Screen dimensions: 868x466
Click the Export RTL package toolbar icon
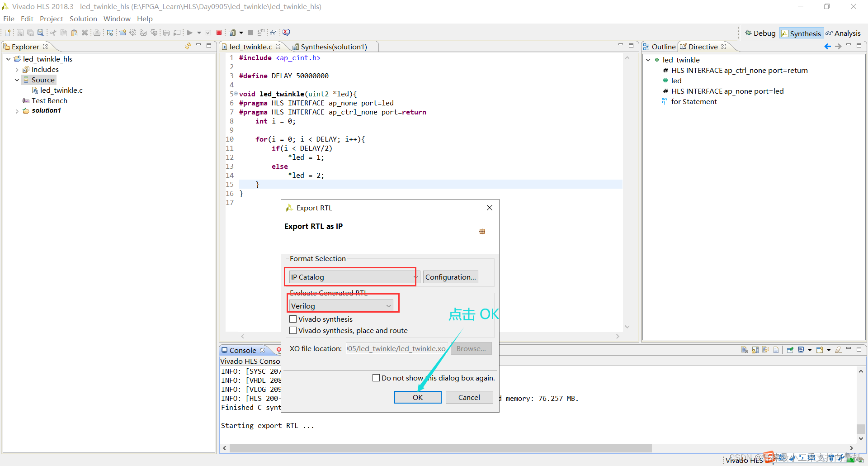pyautogui.click(x=232, y=33)
